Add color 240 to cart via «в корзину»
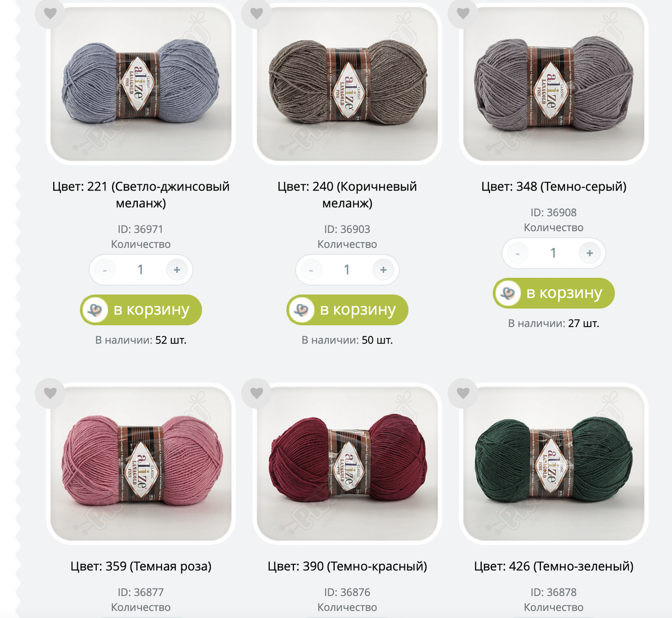Image resolution: width=672 pixels, height=618 pixels. (x=347, y=310)
